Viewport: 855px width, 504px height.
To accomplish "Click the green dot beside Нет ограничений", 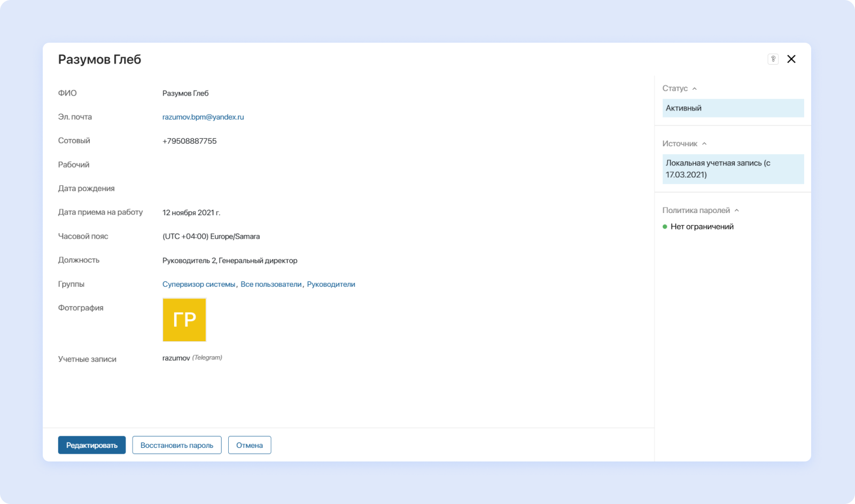I will [665, 227].
